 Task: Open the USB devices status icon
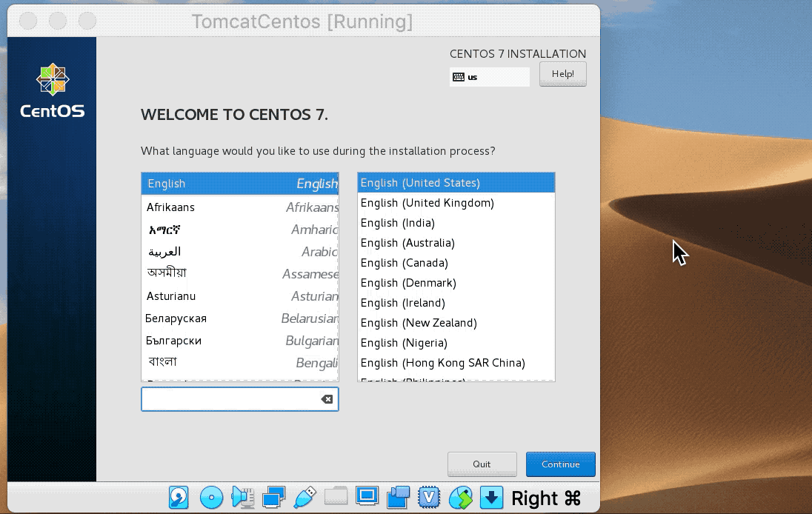(x=304, y=498)
